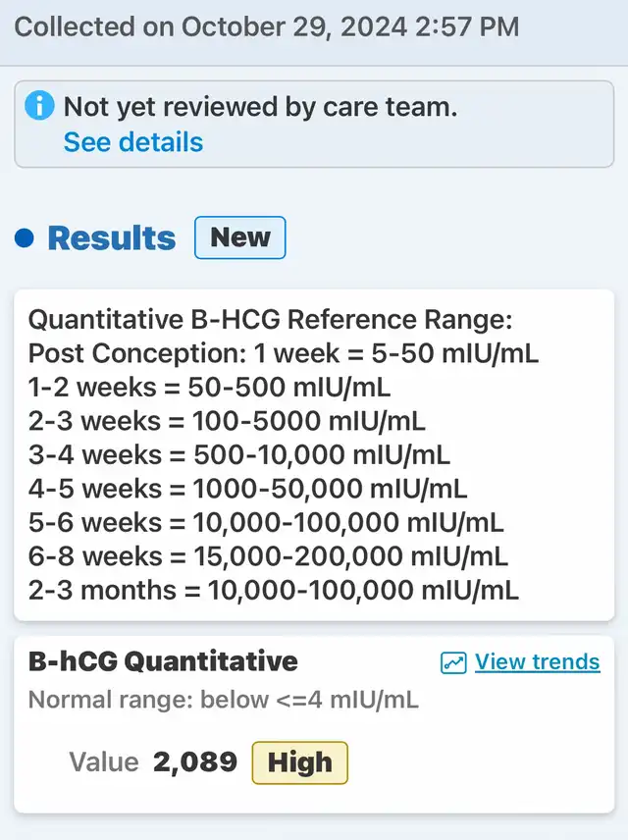This screenshot has width=628, height=840.
Task: Click the Value label next to the result
Action: 104,762
